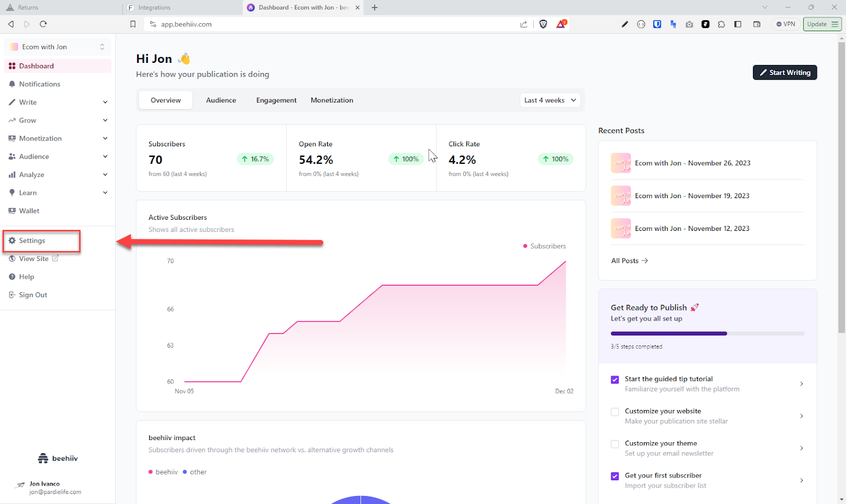Toggle Get your first subscriber checkbox

point(614,477)
